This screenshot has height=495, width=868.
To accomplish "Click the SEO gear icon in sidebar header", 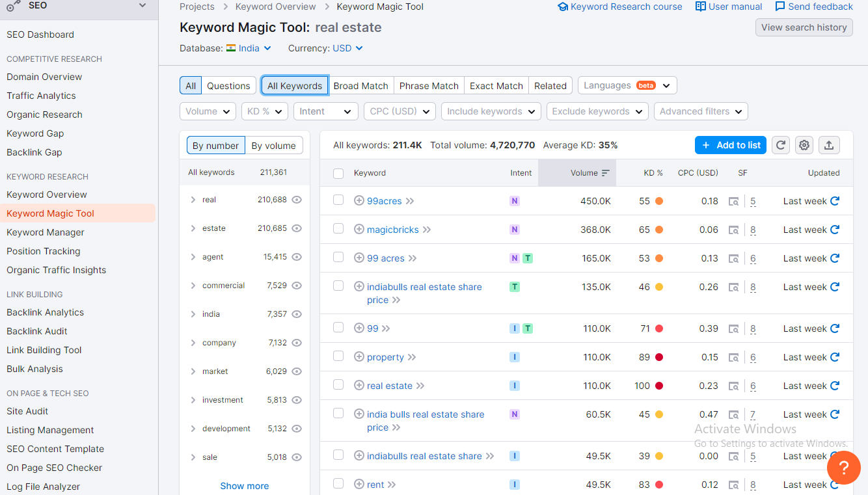I will tap(14, 7).
